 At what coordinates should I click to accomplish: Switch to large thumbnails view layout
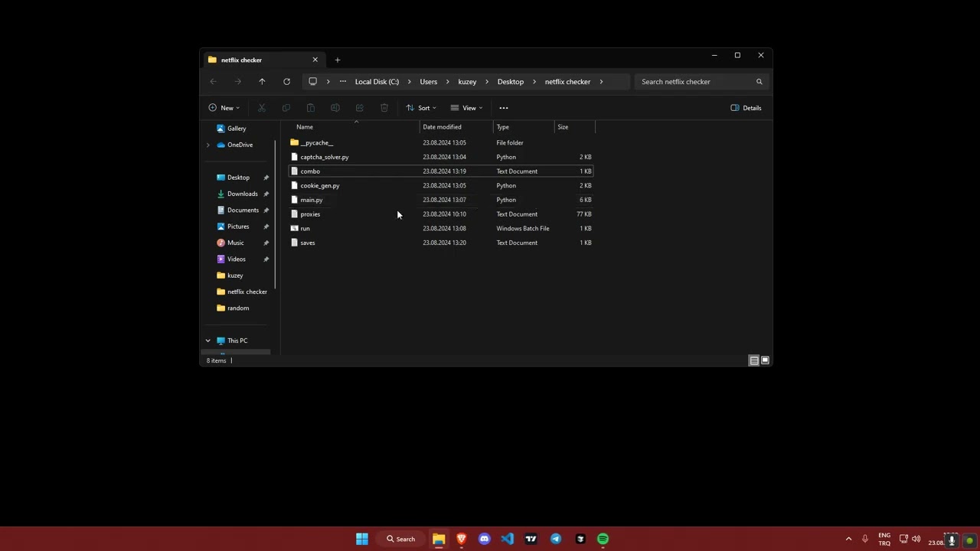[765, 360]
